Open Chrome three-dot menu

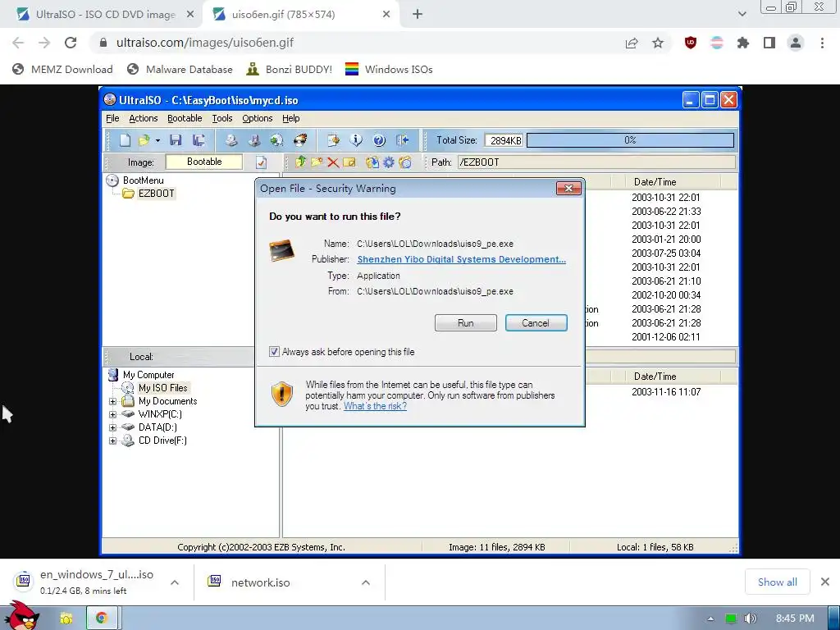click(822, 43)
